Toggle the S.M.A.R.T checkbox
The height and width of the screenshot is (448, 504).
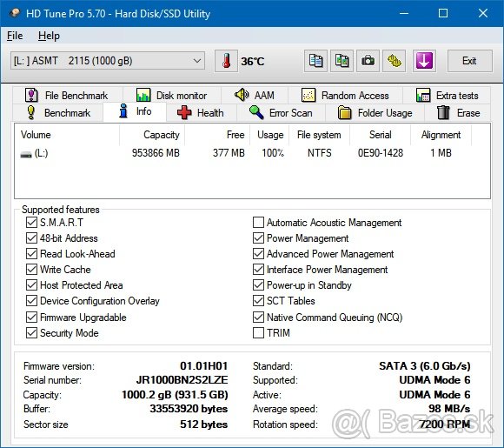31,223
